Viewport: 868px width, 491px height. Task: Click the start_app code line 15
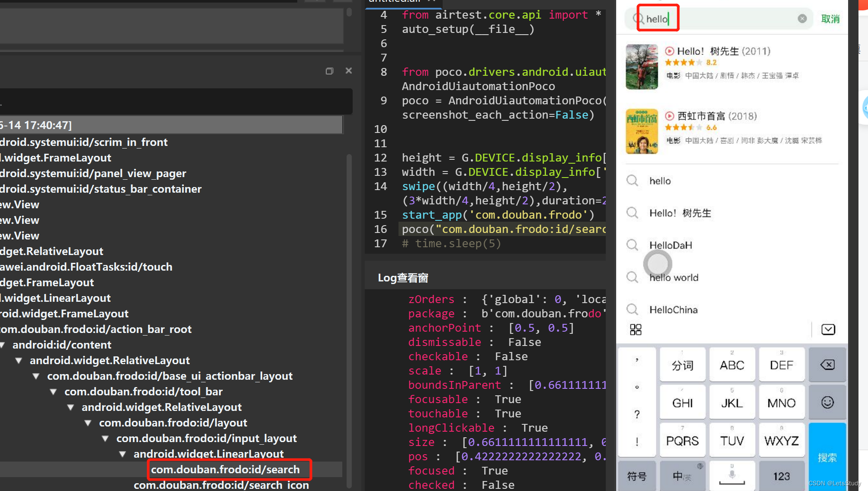click(x=498, y=215)
